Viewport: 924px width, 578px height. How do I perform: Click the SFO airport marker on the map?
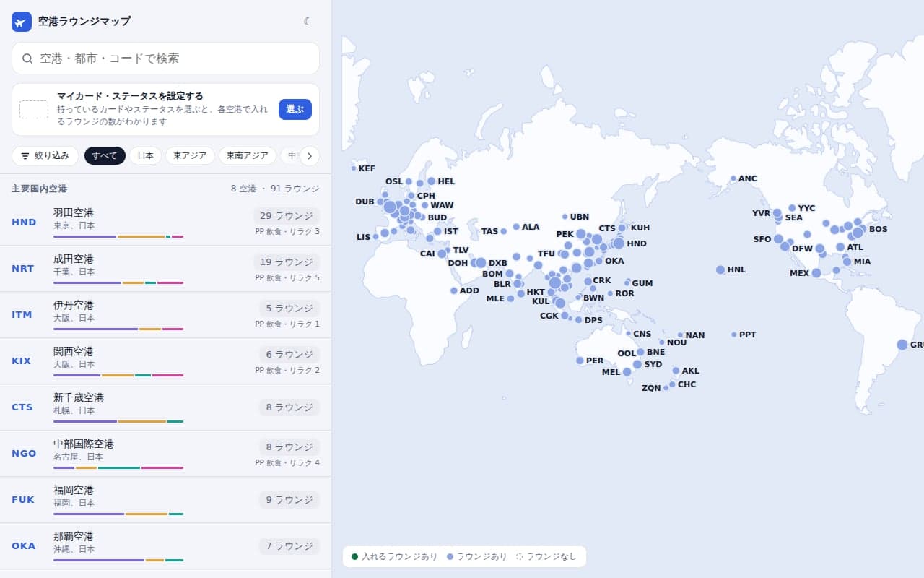[x=778, y=239]
